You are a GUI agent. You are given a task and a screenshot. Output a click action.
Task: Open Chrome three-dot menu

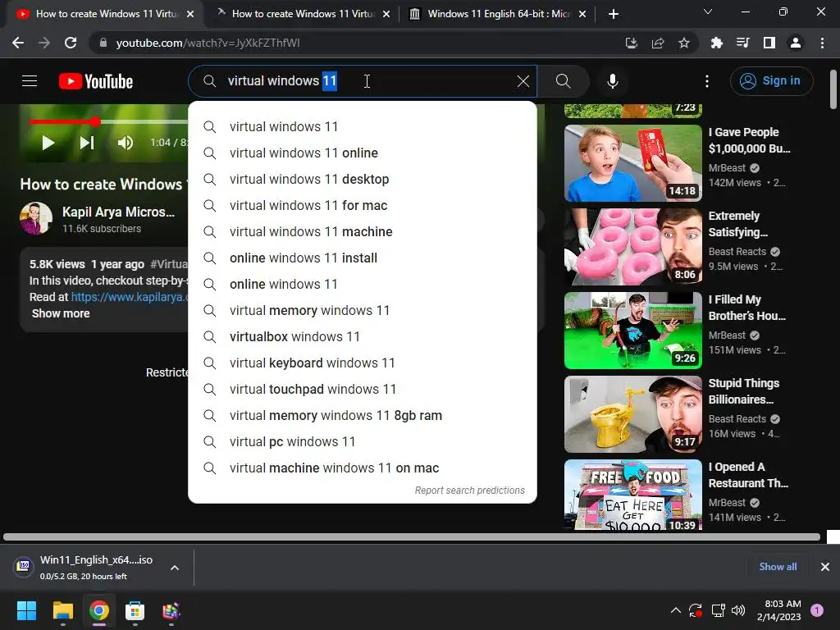pos(822,43)
